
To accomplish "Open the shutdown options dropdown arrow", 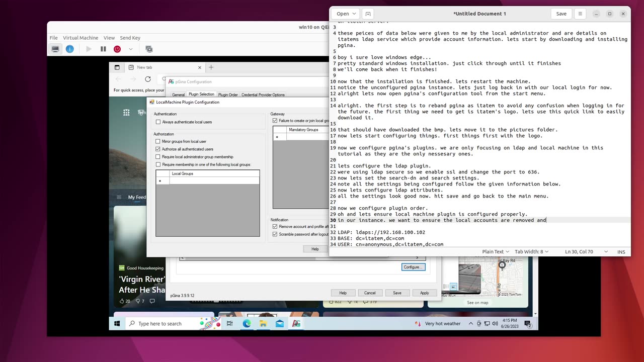I will click(x=131, y=49).
